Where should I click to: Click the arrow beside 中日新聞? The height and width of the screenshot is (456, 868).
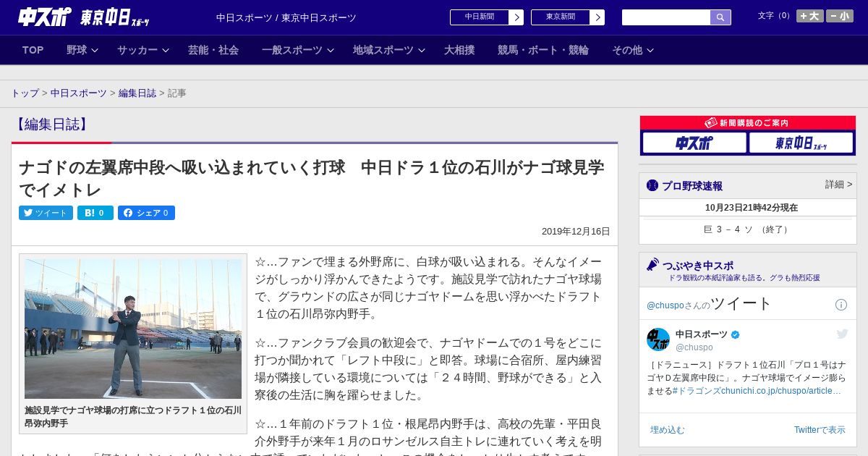(516, 17)
